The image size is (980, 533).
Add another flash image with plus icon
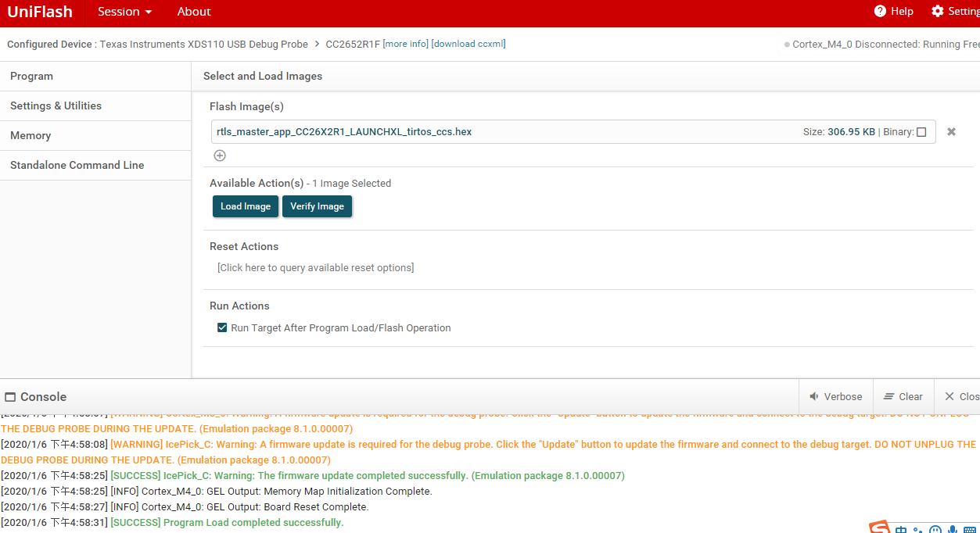point(220,156)
